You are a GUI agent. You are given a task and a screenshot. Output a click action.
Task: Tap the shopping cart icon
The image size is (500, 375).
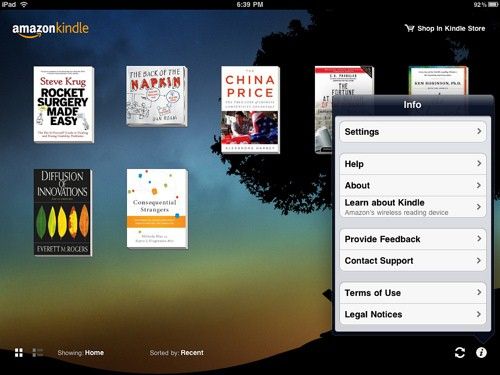[x=409, y=28]
